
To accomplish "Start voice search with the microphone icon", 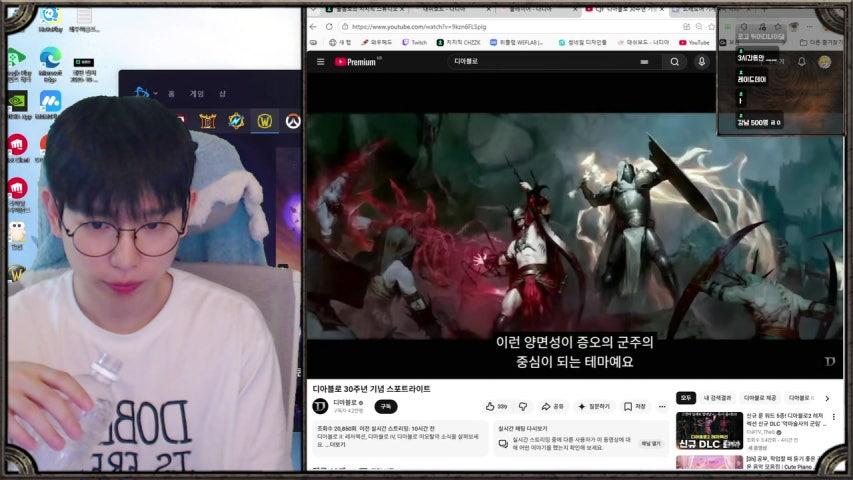I will (x=702, y=62).
